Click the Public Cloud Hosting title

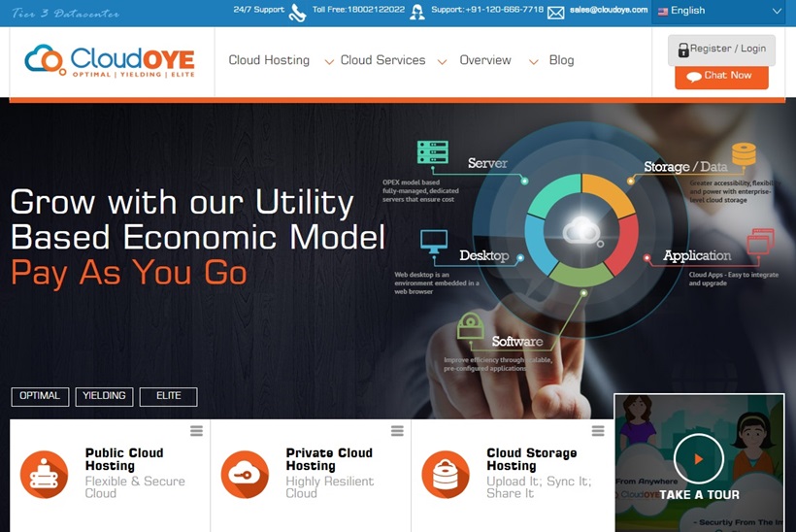coord(124,459)
